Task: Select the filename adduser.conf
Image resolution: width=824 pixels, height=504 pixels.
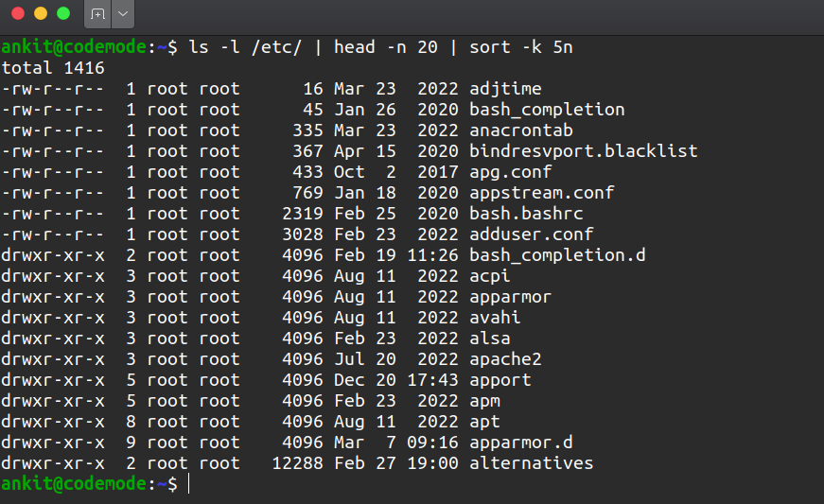Action: [x=532, y=235]
